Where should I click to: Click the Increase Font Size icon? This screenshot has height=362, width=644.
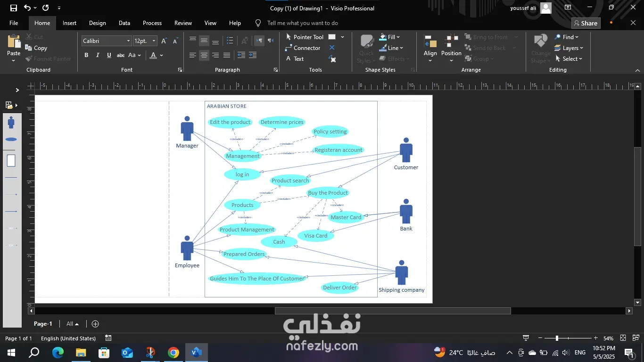(164, 41)
